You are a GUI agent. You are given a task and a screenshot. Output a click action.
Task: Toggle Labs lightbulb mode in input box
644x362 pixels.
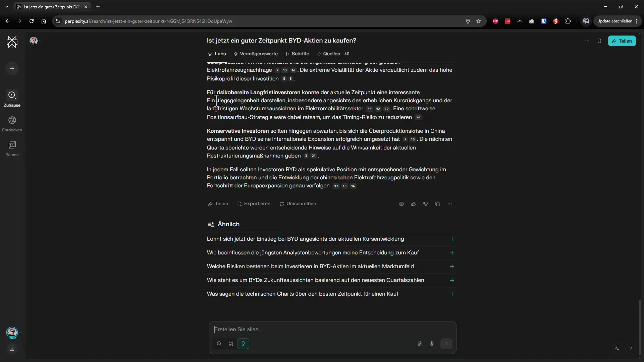pos(243,344)
